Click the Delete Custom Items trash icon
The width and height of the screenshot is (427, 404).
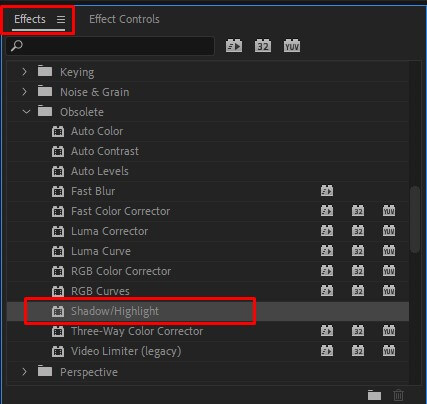(x=398, y=395)
